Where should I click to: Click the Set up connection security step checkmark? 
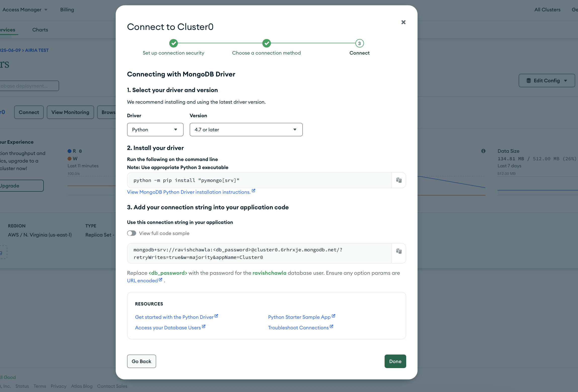(x=173, y=43)
